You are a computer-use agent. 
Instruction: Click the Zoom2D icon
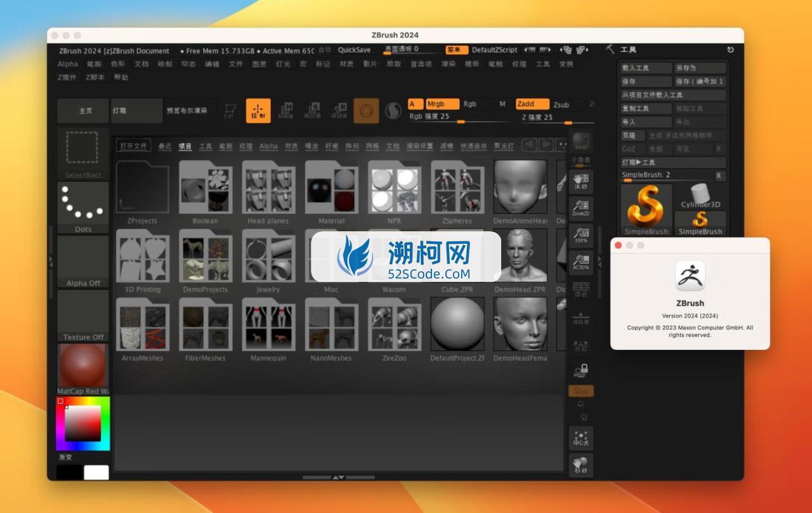(581, 208)
